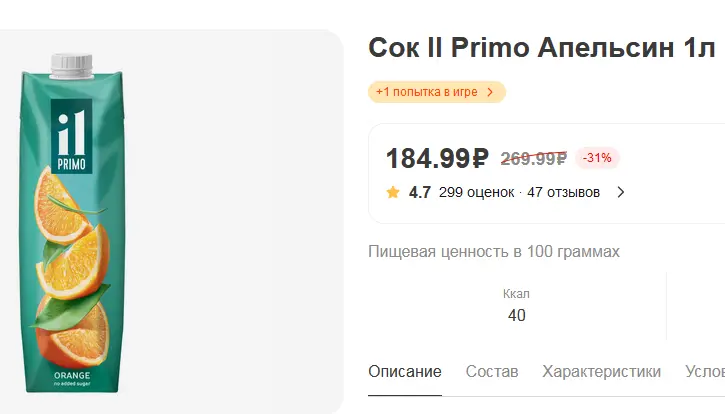
Task: Open reviews via the chevron arrow
Action: tap(621, 192)
